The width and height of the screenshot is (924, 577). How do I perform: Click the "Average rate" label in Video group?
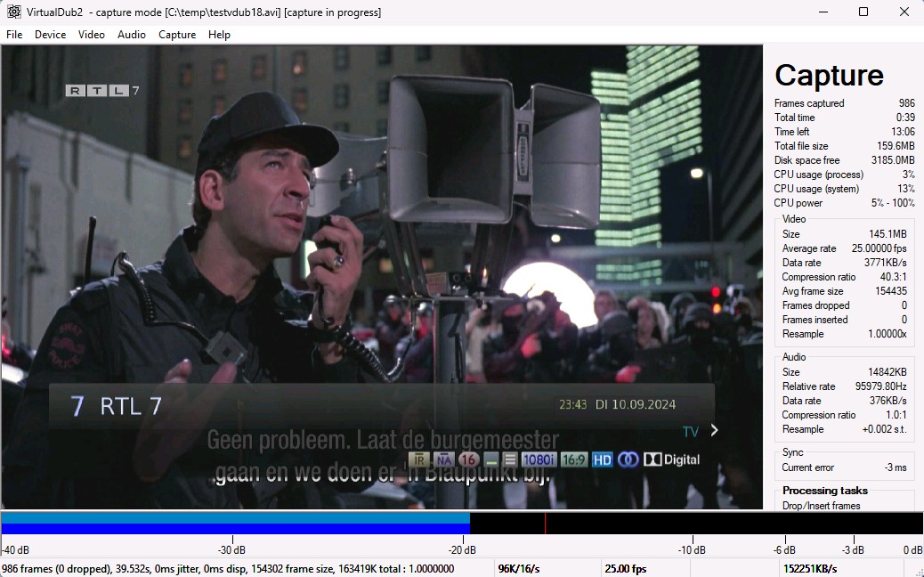[808, 248]
